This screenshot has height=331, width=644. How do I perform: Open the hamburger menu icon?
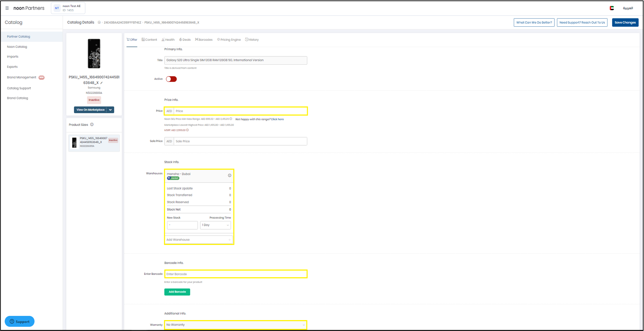point(7,8)
